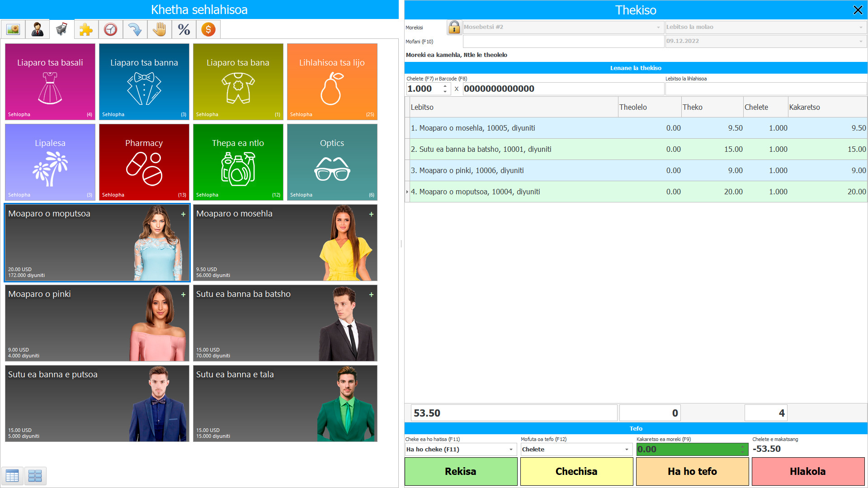The height and width of the screenshot is (488, 868).
Task: Expand the Mofuta oa tefo dropdown
Action: pyautogui.click(x=627, y=450)
